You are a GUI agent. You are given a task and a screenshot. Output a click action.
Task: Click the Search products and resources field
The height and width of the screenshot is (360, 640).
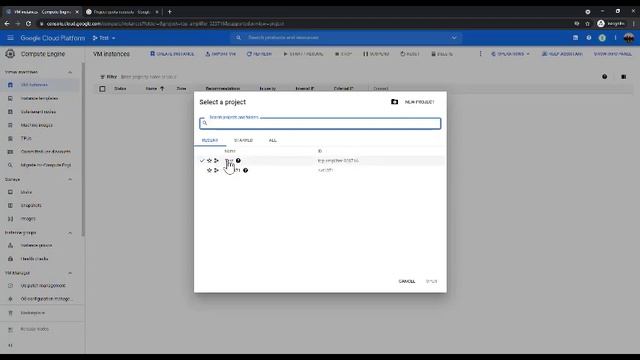pyautogui.click(x=347, y=38)
